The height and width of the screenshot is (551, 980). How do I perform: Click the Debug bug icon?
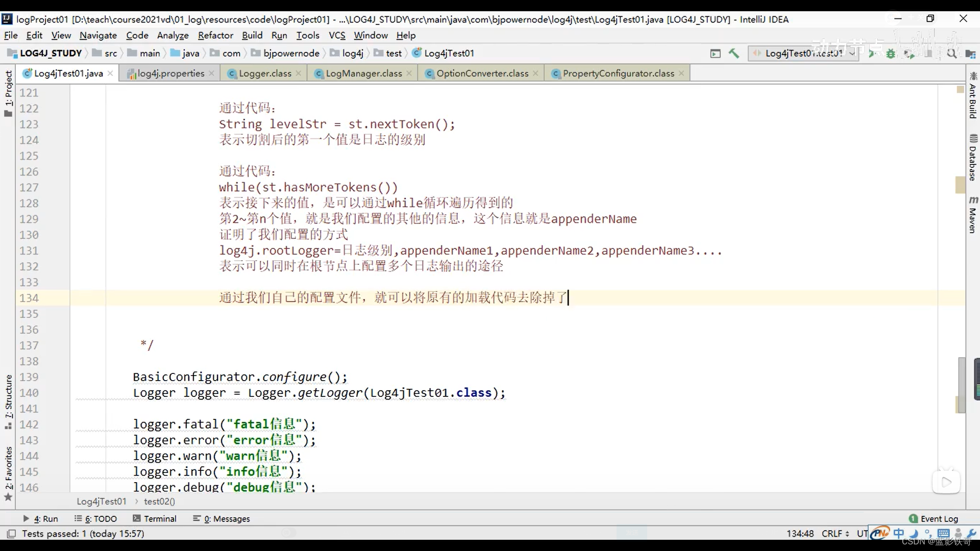891,54
